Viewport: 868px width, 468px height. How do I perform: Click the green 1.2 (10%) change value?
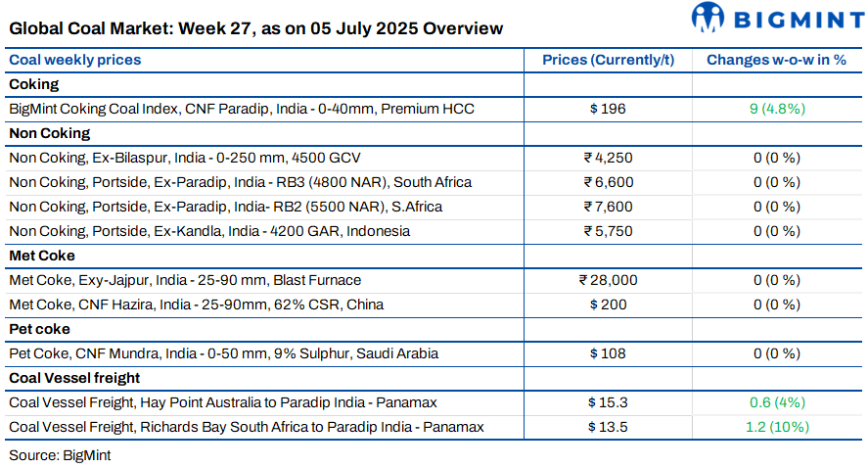pos(777,427)
